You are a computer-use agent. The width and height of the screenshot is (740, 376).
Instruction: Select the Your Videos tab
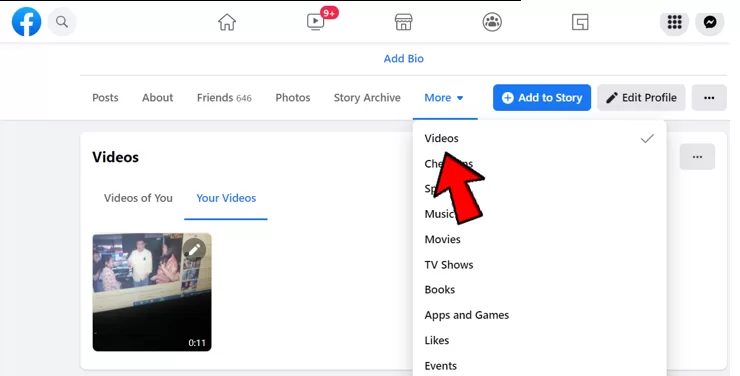point(226,198)
